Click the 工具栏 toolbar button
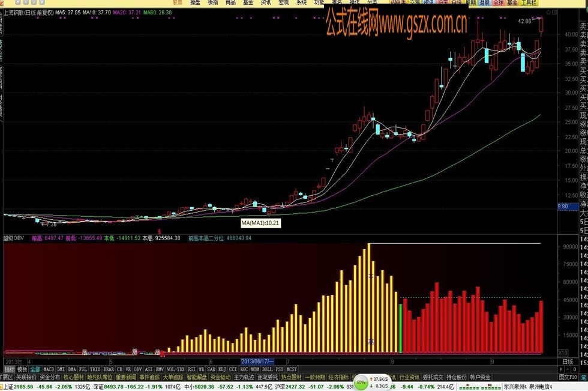The height and width of the screenshot is (391, 588). click(x=529, y=2)
